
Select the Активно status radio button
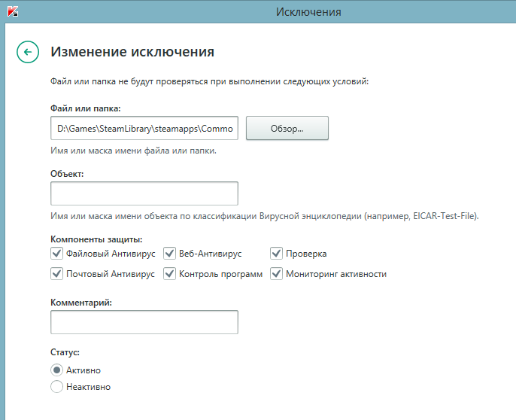click(56, 370)
